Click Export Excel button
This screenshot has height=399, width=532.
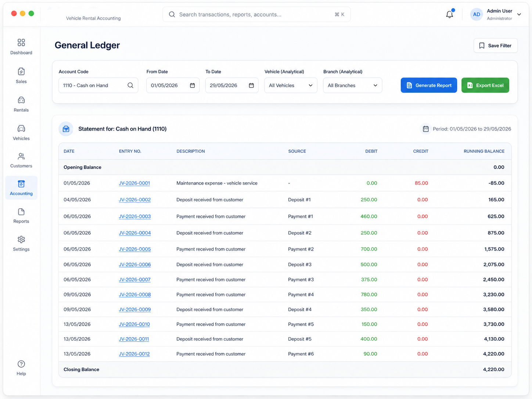[485, 85]
